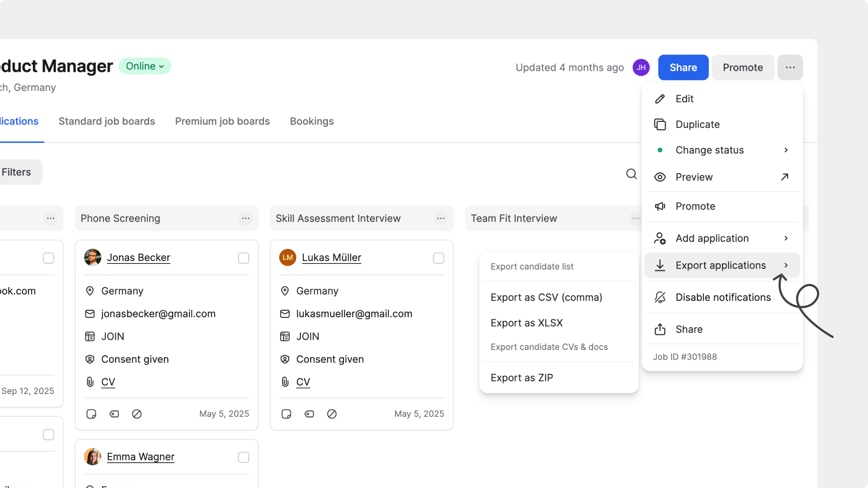This screenshot has width=868, height=488.
Task: Click Jonas Becker's profile photo
Action: pyautogui.click(x=93, y=257)
